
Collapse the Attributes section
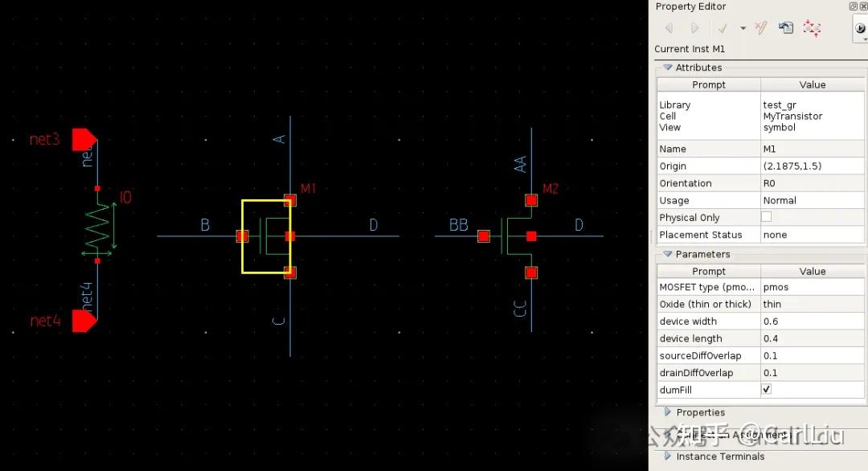coord(667,68)
